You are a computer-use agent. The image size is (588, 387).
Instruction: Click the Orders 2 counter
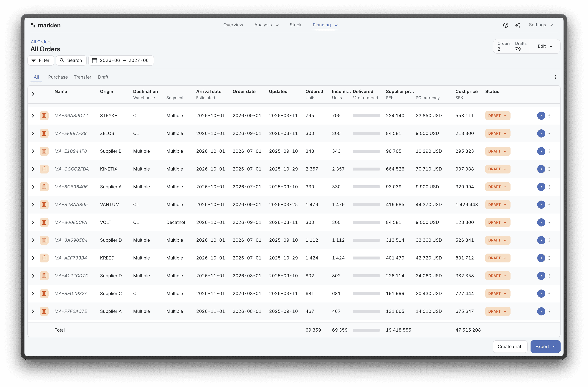504,47
